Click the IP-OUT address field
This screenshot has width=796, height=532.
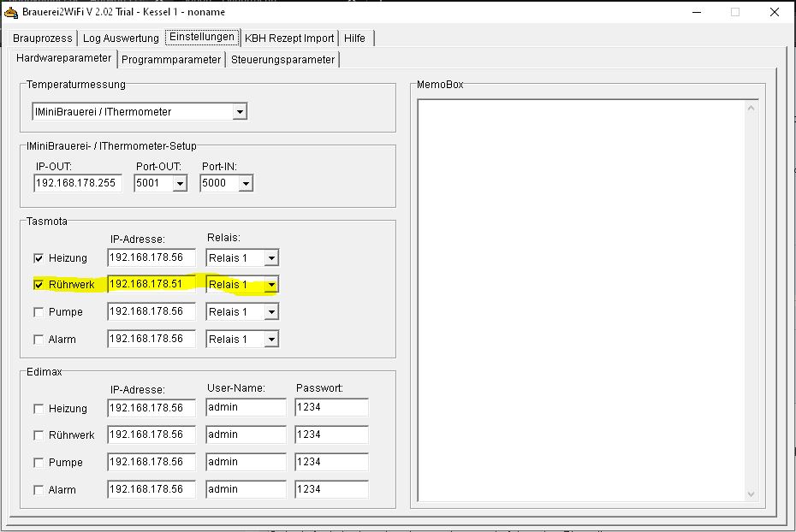(x=78, y=183)
